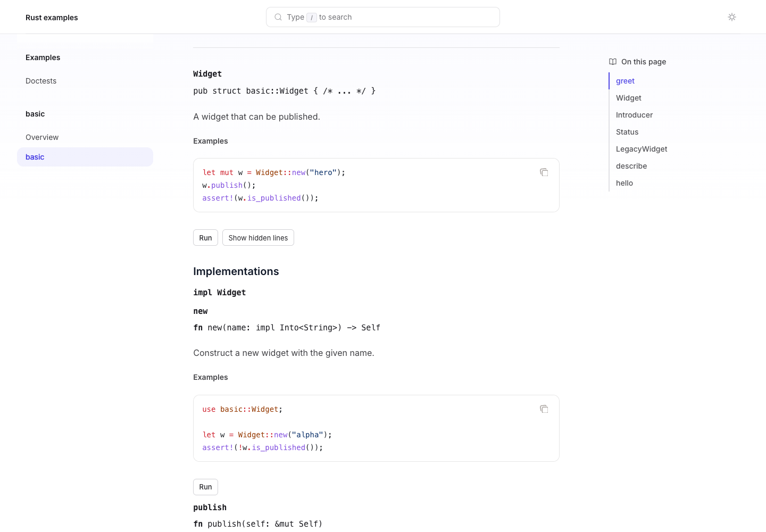Viewport: 766px width, 532px height.
Task: Jump to greet in page outline
Action: 625,81
